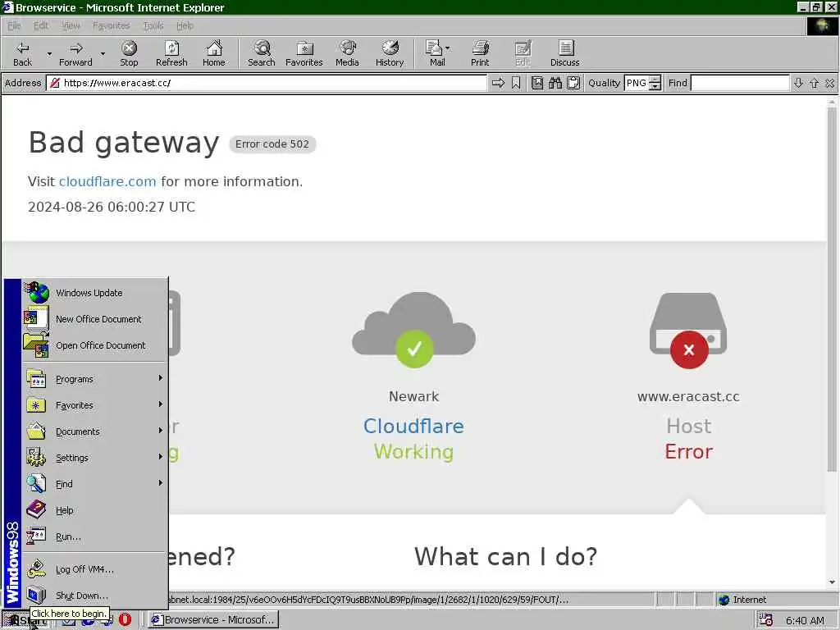The image size is (840, 630).
Task: Expand the Find submenu in Start menu
Action: (x=95, y=484)
